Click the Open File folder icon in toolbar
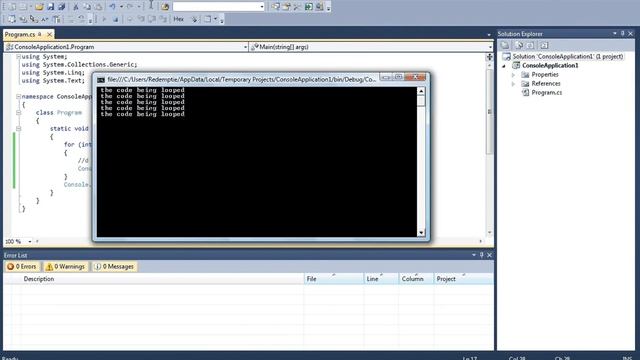 (x=39, y=7)
